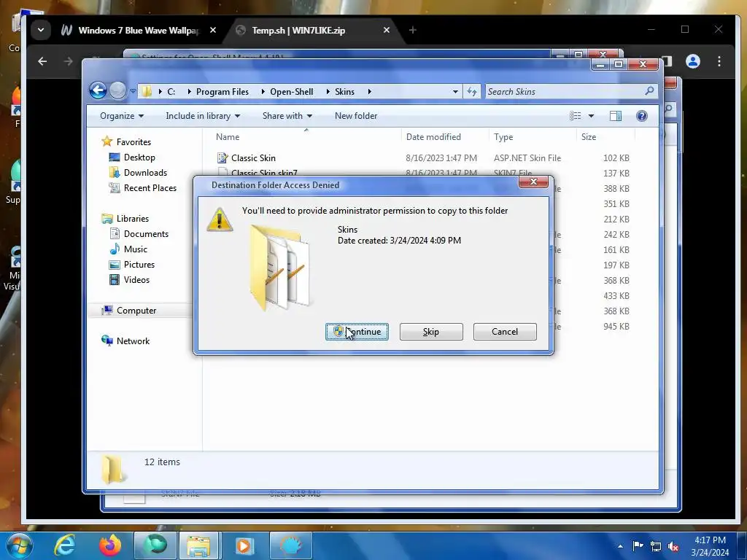The width and height of the screenshot is (747, 560).
Task: Open a new browser tab
Action: [x=413, y=30]
